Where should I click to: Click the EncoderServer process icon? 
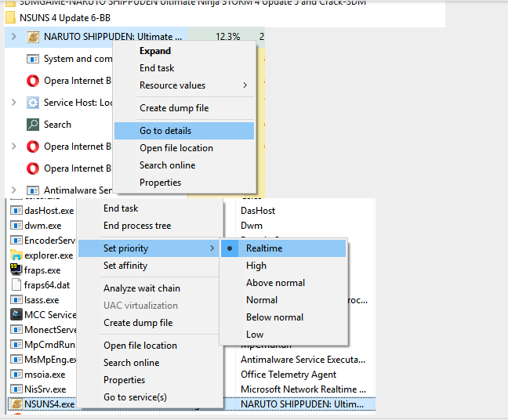[16, 241]
